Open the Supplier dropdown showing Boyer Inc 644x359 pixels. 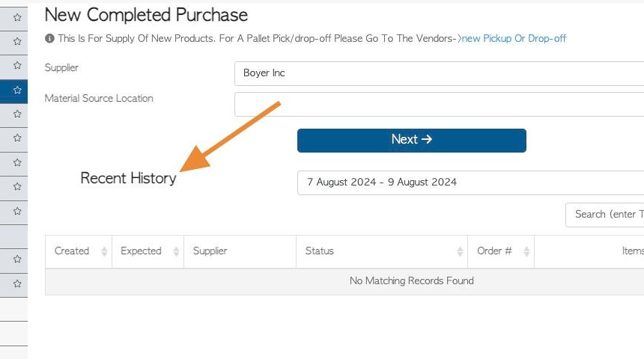click(439, 73)
